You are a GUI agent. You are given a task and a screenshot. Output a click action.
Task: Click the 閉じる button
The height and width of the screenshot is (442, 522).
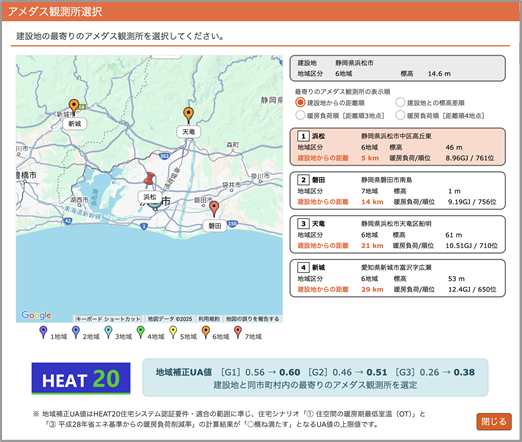point(494,422)
